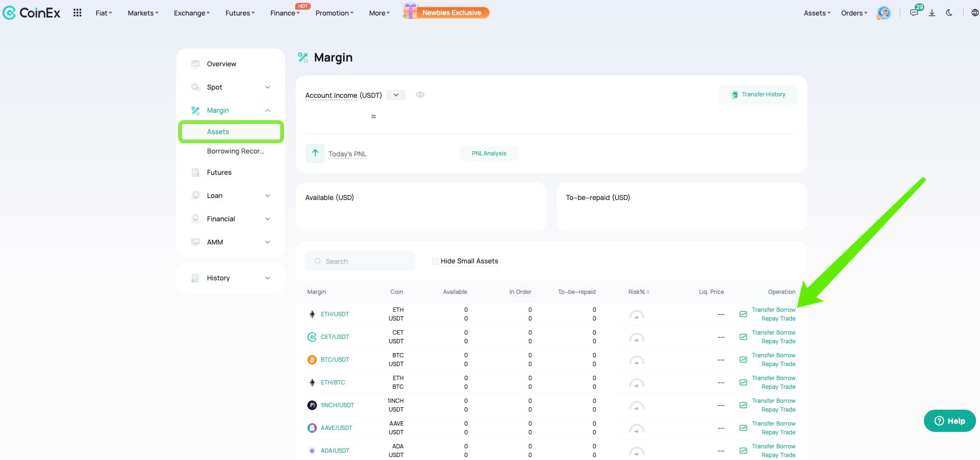
Task: Open trading chart icon for ETH/BTC row
Action: tap(743, 383)
